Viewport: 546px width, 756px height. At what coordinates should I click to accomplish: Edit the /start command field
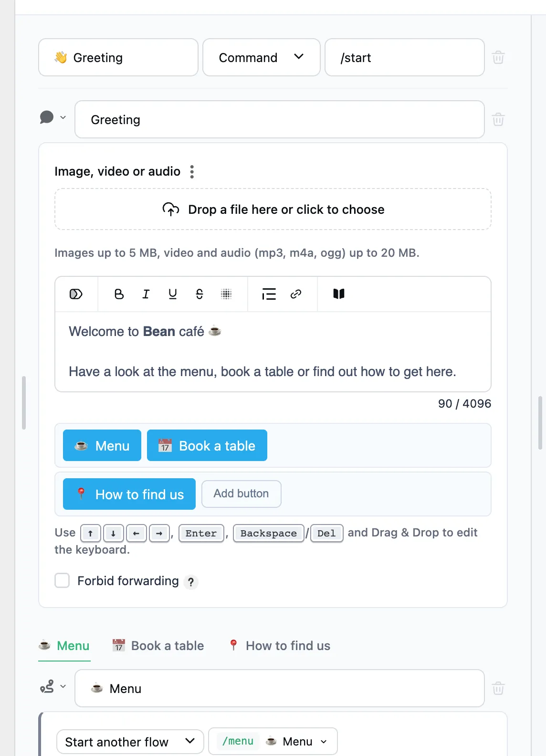point(405,57)
